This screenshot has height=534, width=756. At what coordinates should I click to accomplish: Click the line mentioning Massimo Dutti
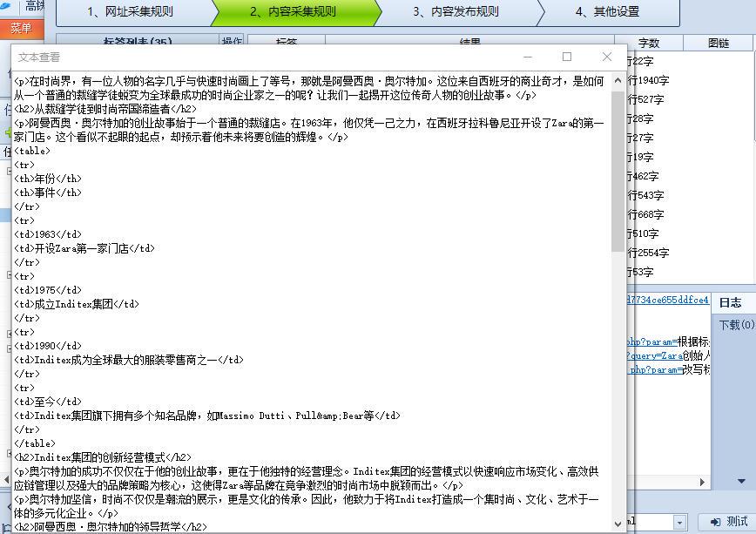(x=207, y=416)
